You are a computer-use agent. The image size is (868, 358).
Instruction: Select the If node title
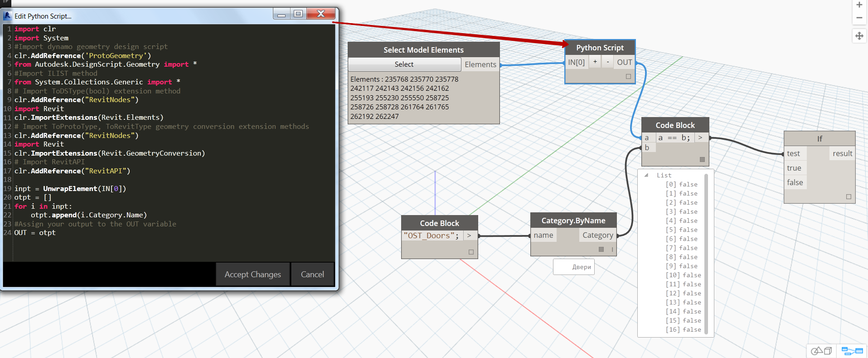click(x=820, y=139)
